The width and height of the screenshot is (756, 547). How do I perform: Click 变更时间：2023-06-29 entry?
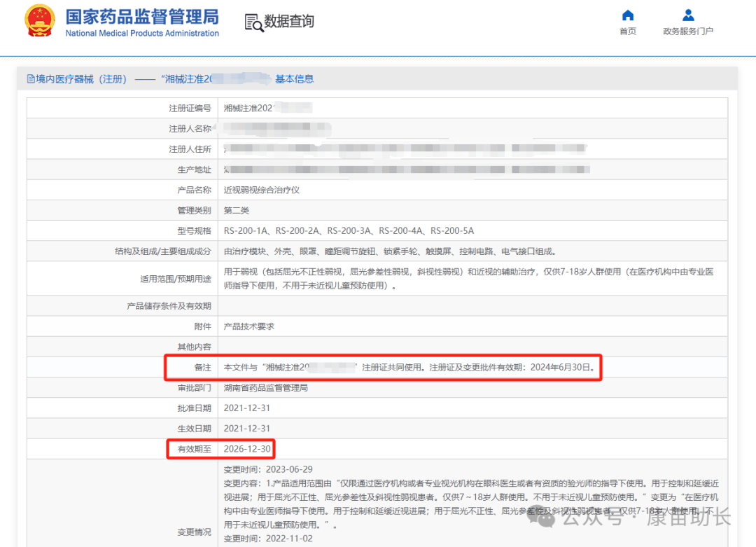[268, 469]
